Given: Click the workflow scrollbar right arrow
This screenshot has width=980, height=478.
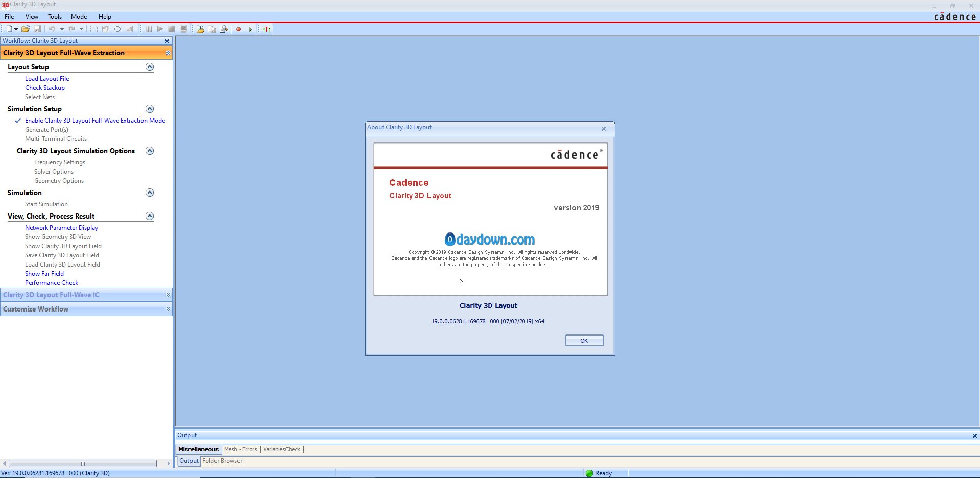Looking at the screenshot, I should [x=169, y=464].
